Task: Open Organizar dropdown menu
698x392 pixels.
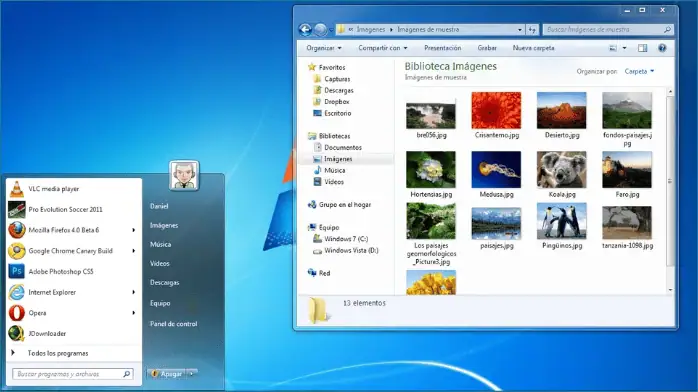Action: coord(324,48)
